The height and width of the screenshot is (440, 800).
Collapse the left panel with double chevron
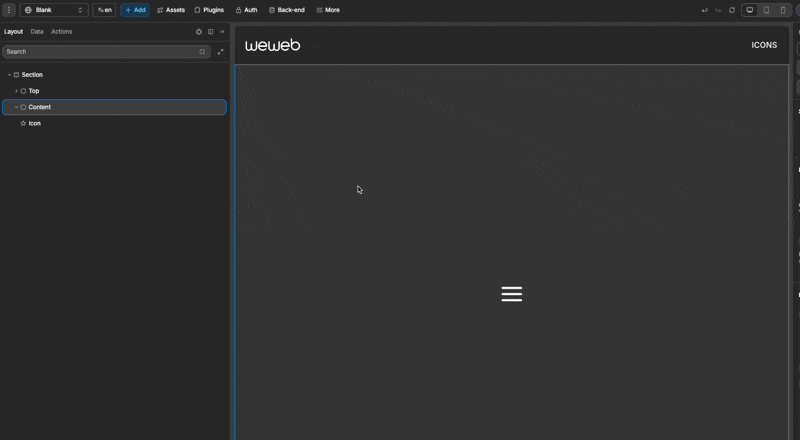[222, 32]
